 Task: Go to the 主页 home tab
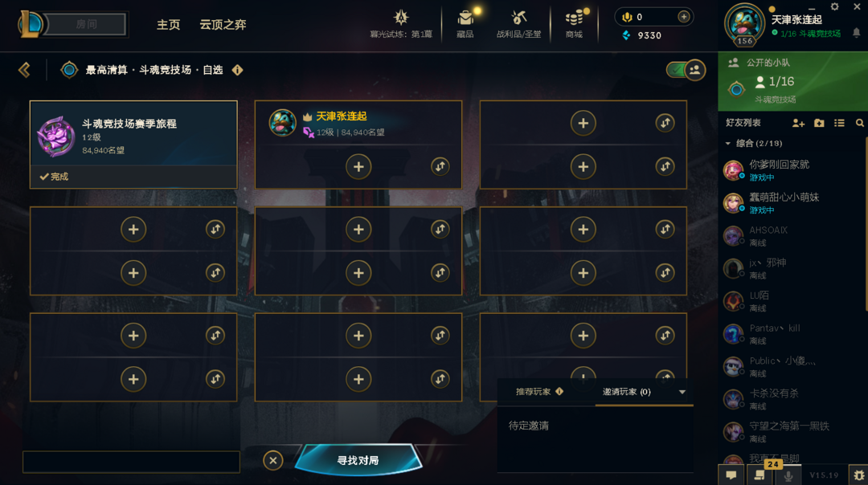(x=168, y=25)
